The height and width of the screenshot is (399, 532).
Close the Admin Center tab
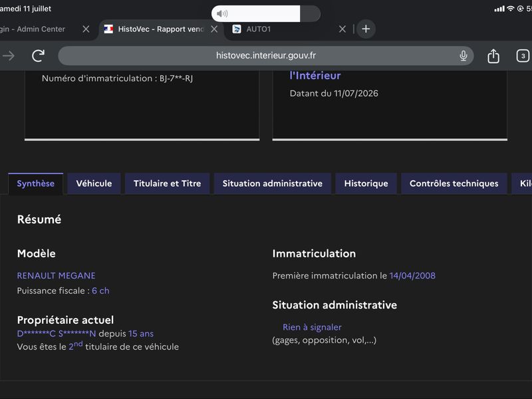tap(86, 29)
